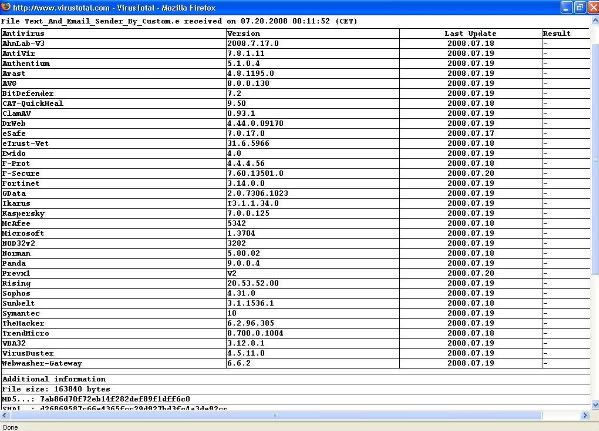Select the Antivirus column header

(x=23, y=34)
